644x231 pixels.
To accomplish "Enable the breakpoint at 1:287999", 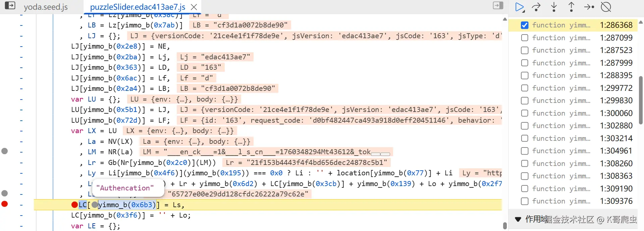I will pos(525,63).
